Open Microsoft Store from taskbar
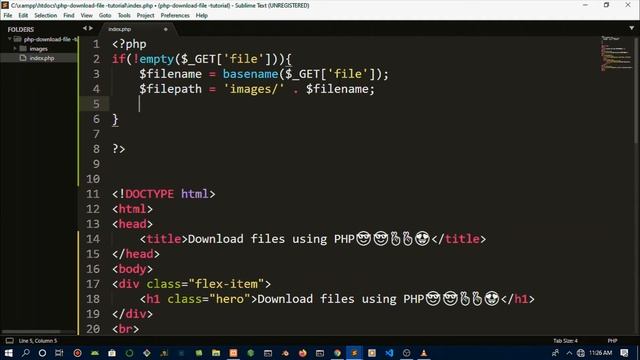Viewport: 640px width, 360px height. point(112,353)
